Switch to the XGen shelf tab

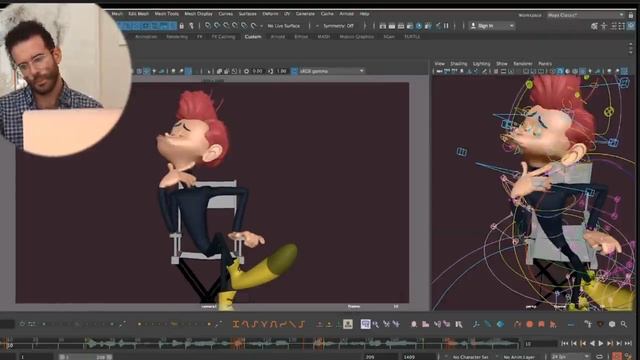[389, 37]
